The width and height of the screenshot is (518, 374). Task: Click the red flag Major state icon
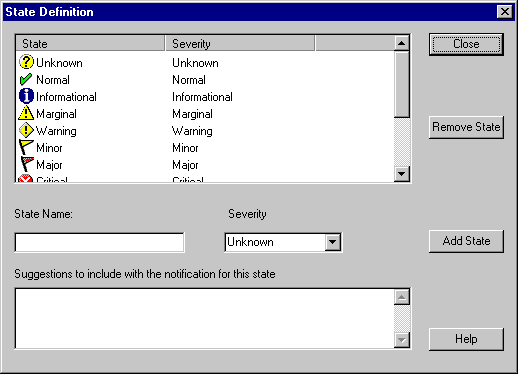(x=26, y=164)
